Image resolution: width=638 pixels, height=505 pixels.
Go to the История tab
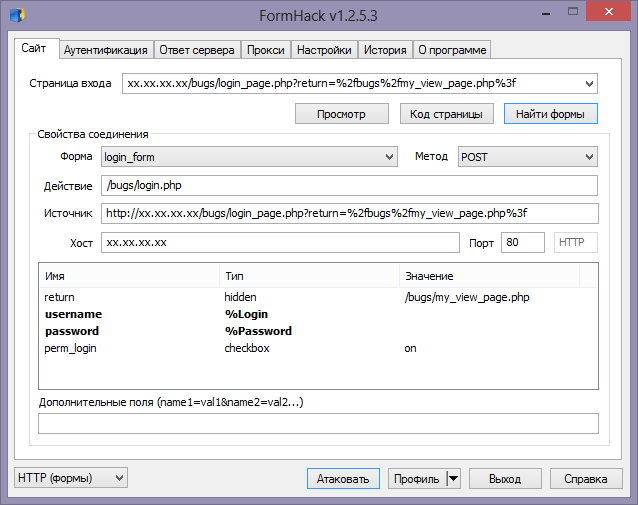pos(384,50)
